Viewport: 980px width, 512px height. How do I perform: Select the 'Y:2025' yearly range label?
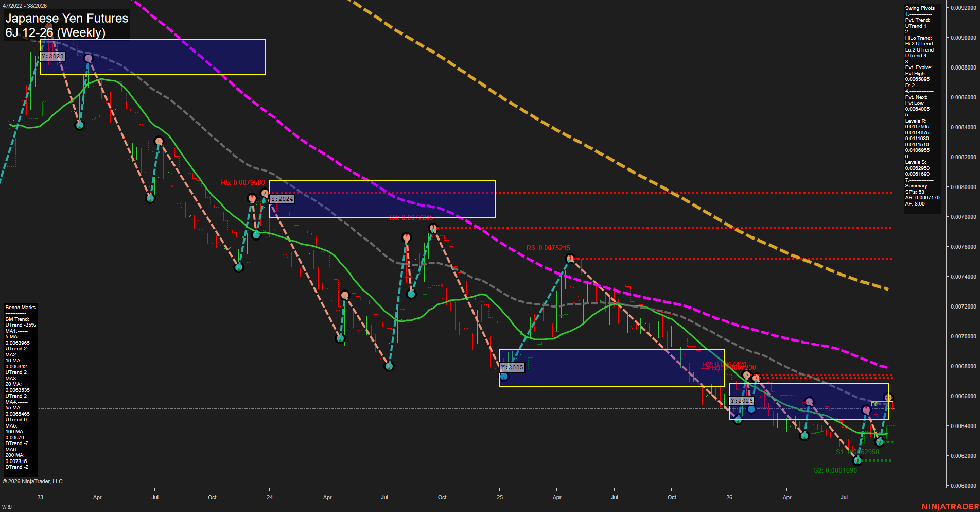[512, 367]
